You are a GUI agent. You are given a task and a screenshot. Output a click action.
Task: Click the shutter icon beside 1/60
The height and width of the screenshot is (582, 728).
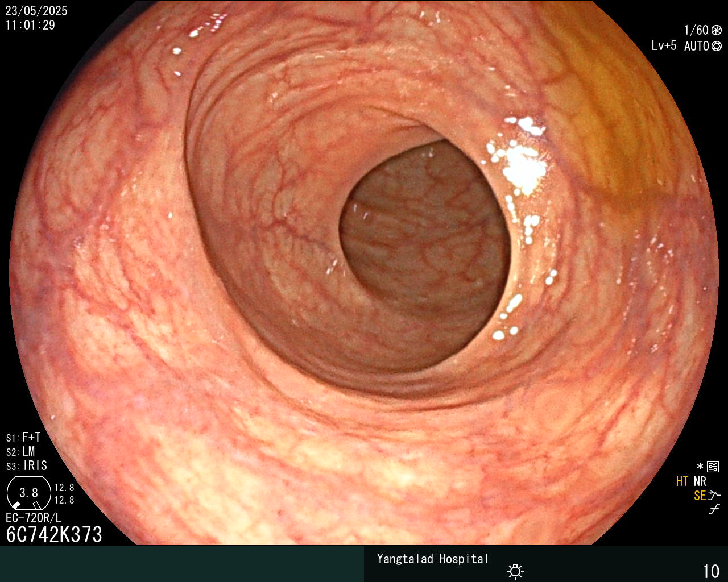click(717, 30)
